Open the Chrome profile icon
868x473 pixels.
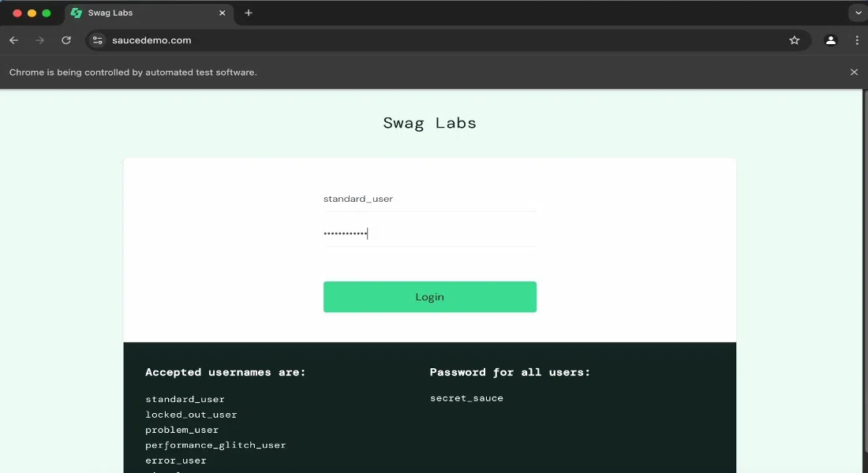click(x=830, y=40)
